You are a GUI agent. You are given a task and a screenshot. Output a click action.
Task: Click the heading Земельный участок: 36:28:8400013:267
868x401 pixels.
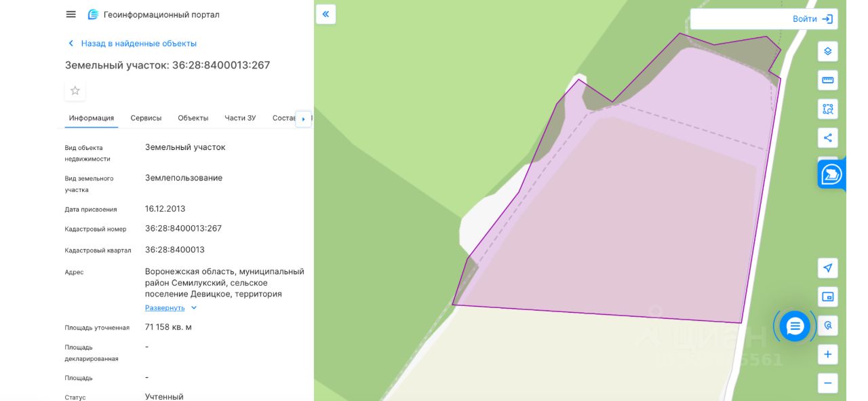[167, 65]
